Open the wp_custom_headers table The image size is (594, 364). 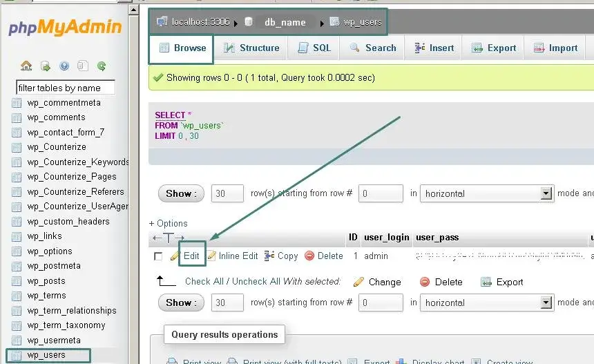68,222
